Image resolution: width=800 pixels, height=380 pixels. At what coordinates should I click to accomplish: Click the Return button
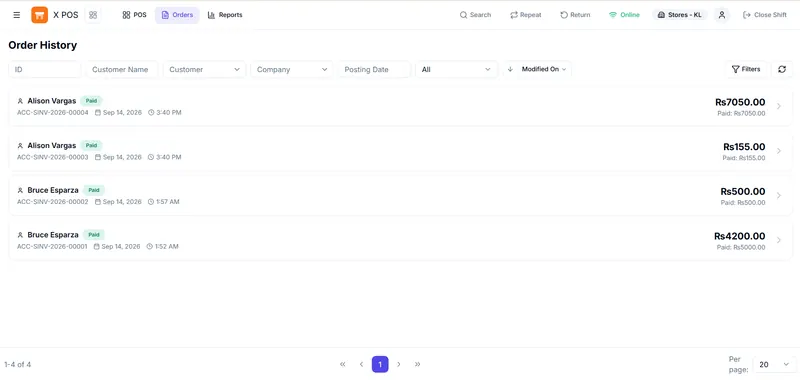[575, 15]
